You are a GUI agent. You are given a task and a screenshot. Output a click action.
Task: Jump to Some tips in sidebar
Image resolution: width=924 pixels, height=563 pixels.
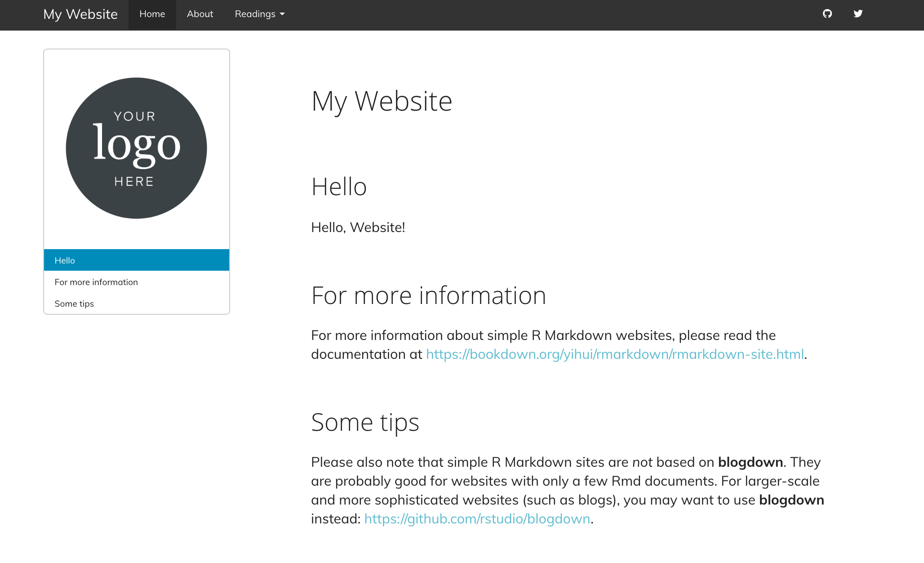pyautogui.click(x=137, y=304)
